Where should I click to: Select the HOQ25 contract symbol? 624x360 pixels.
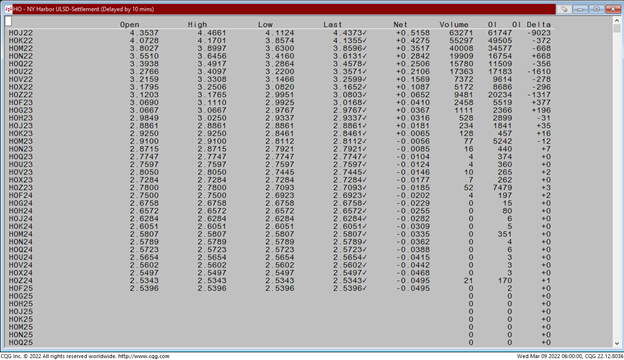[x=21, y=342]
